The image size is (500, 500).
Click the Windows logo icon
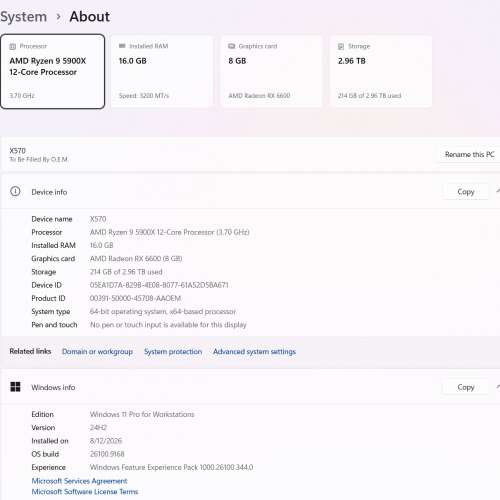click(15, 387)
